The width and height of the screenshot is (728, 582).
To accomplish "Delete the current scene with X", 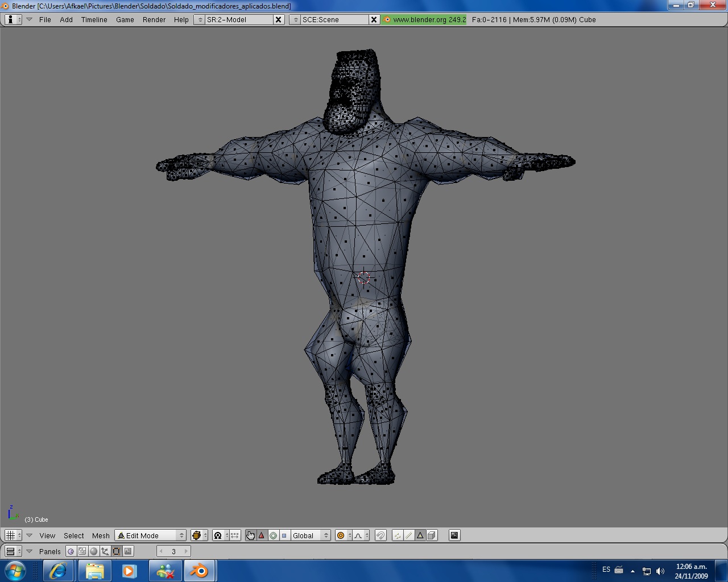I will coord(374,19).
